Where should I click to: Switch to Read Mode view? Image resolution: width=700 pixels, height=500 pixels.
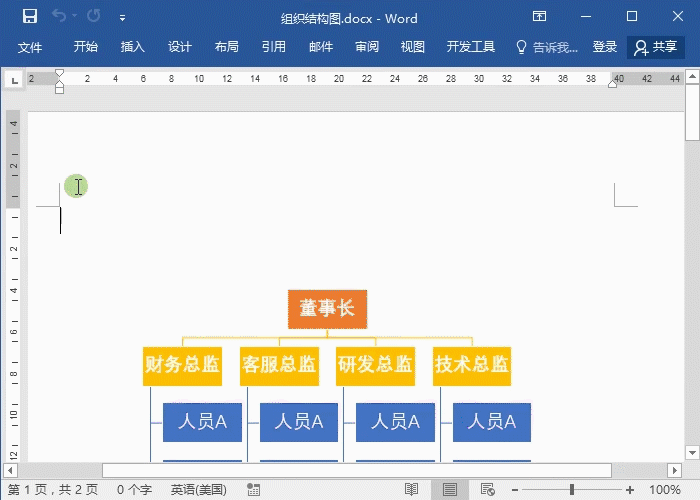coord(411,490)
